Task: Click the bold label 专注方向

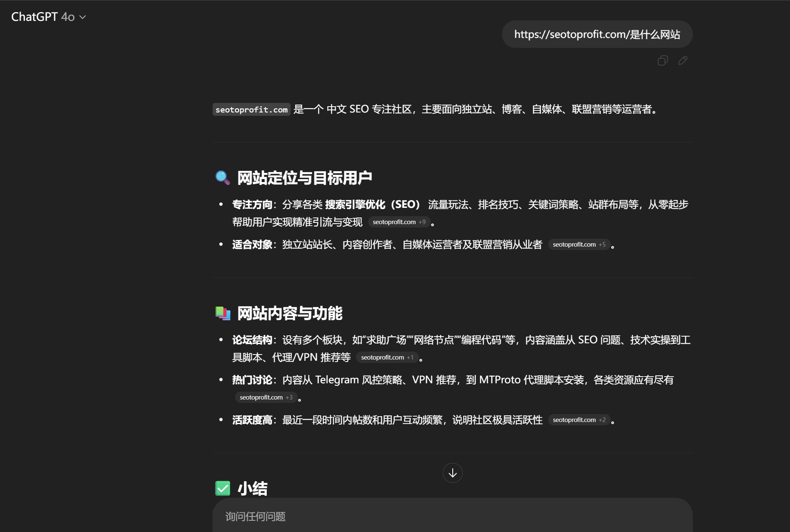Action: (252, 205)
